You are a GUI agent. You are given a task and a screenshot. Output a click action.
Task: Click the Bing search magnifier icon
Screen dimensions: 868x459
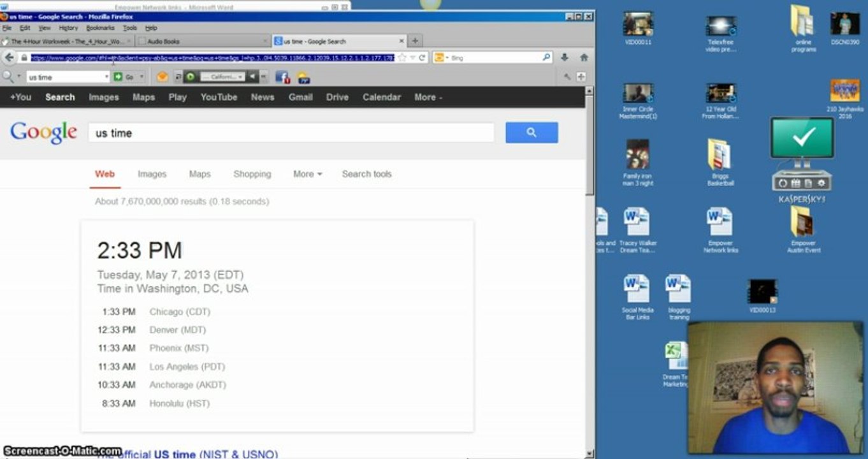pyautogui.click(x=546, y=57)
